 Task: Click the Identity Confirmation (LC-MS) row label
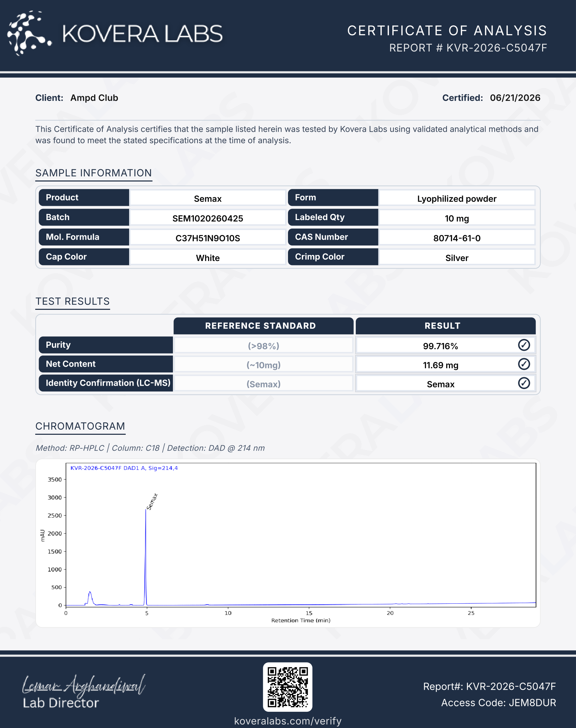106,383
